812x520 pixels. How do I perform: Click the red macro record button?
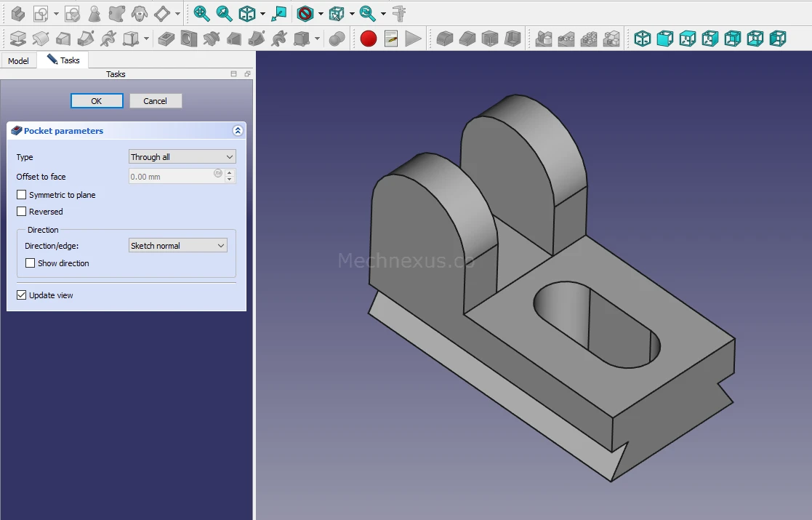(369, 39)
